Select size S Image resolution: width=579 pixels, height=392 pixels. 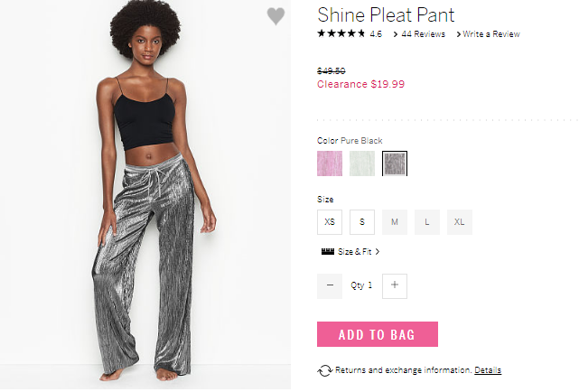[x=362, y=222]
